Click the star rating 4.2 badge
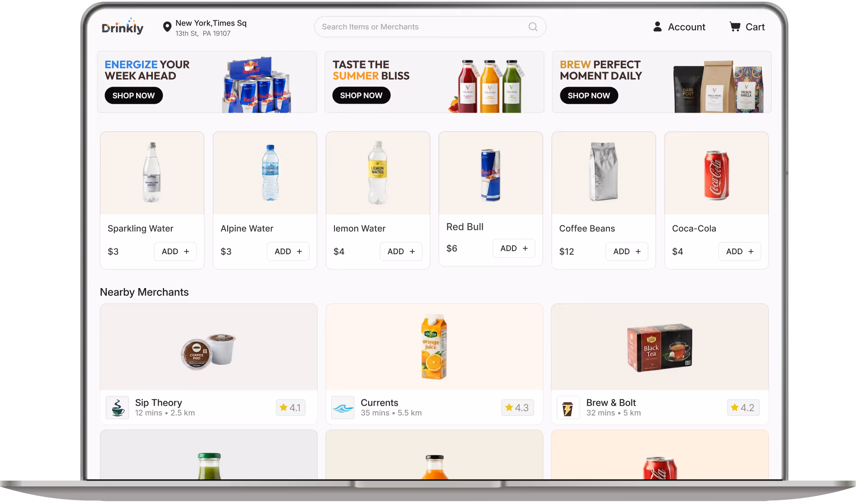The image size is (856, 504). click(x=743, y=408)
